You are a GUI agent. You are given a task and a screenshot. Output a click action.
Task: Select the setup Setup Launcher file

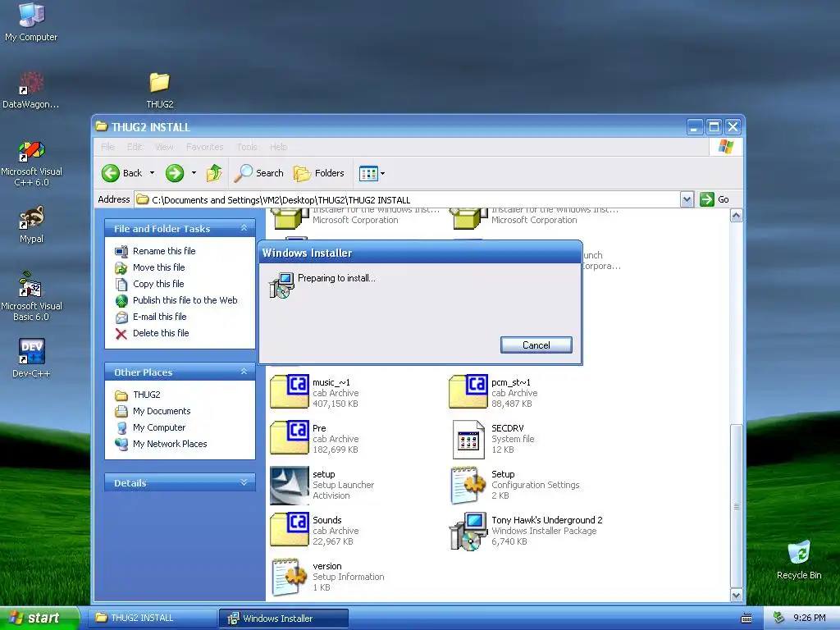[322, 484]
